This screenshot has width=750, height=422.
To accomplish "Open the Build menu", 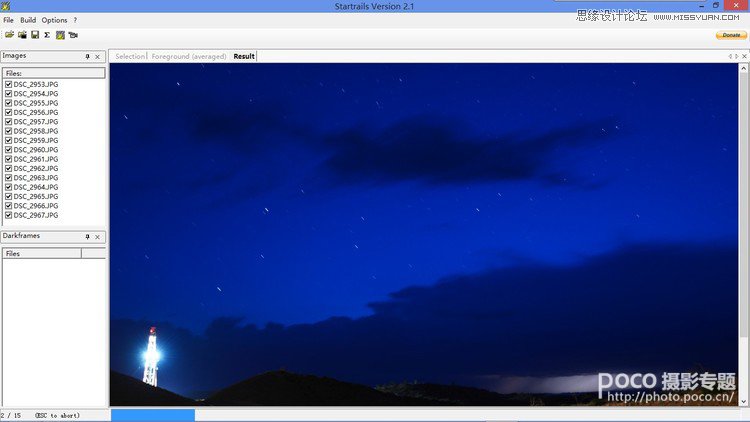I will [28, 20].
